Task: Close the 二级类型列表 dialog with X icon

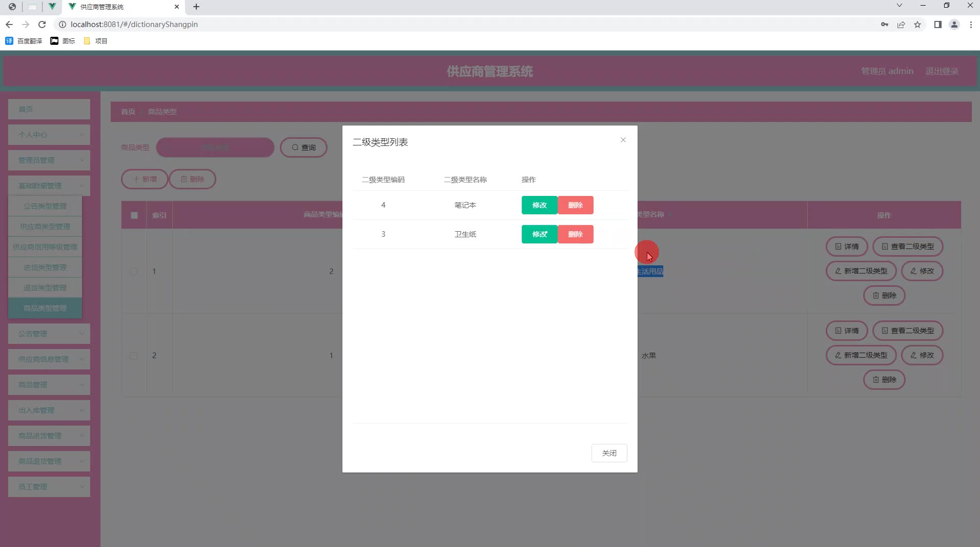Action: click(623, 140)
